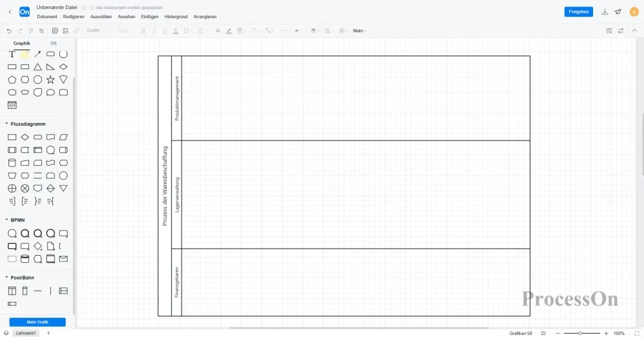Collapse the BPMN shape section
The height and width of the screenshot is (337, 644).
[6, 220]
